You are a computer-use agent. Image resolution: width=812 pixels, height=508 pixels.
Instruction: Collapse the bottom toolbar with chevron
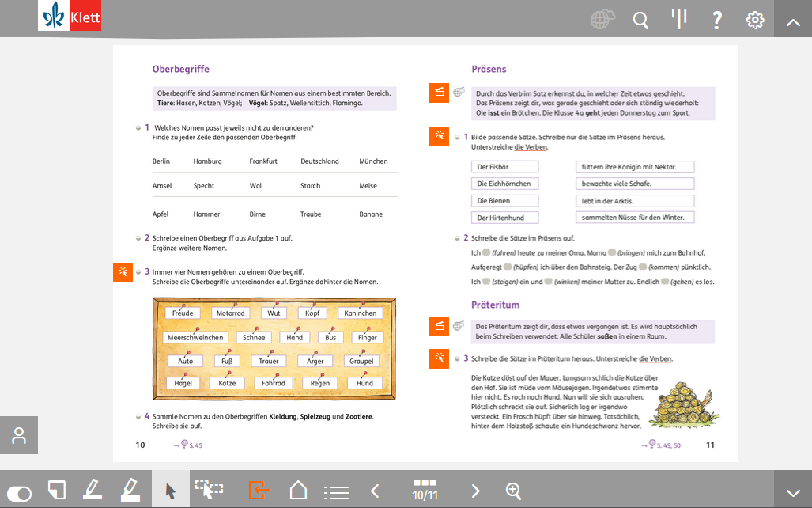(x=793, y=491)
